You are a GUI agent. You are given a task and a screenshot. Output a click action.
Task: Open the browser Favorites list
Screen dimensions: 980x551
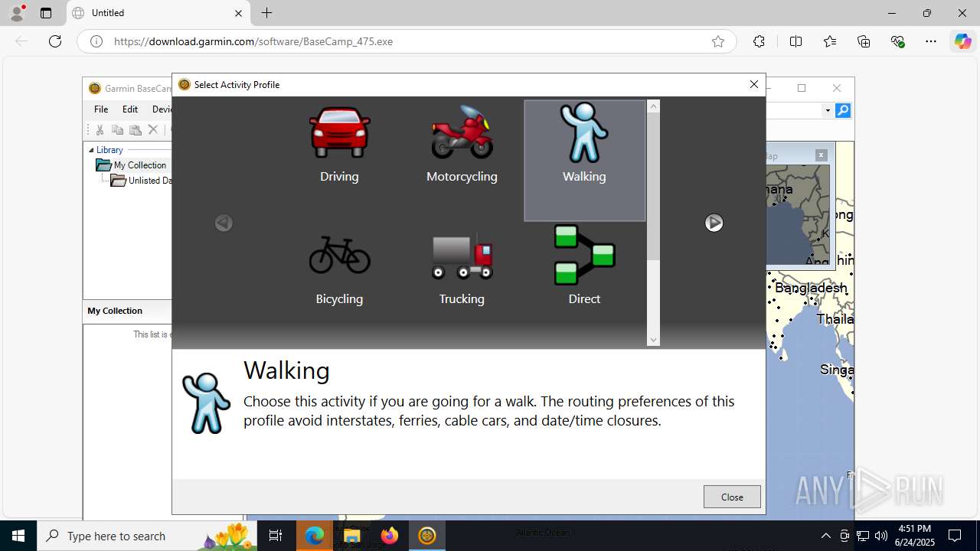click(x=830, y=41)
